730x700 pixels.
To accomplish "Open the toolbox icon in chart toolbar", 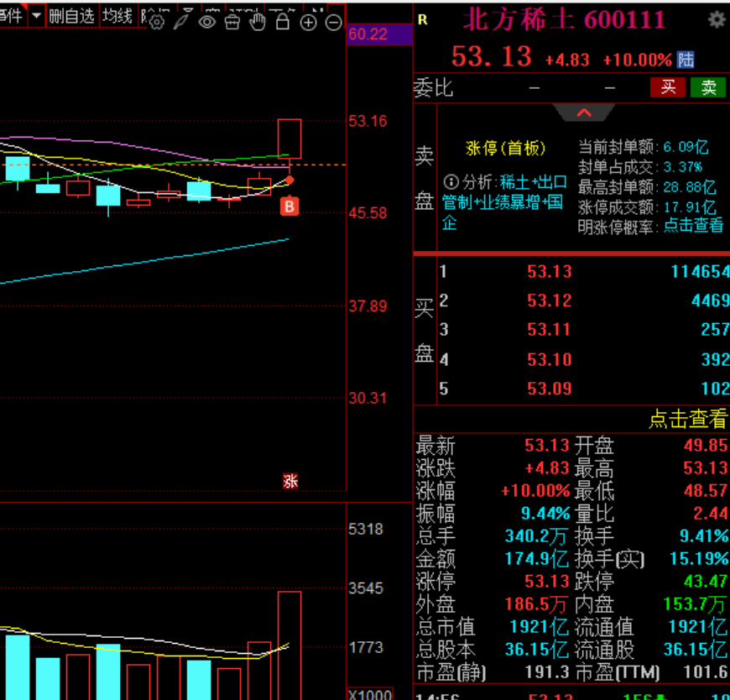I will coord(232,22).
